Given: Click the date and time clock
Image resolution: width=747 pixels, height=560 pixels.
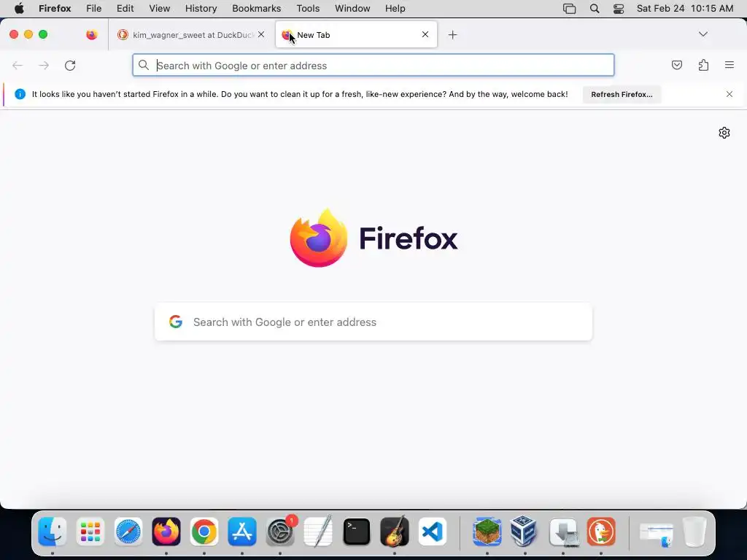Looking at the screenshot, I should (685, 9).
